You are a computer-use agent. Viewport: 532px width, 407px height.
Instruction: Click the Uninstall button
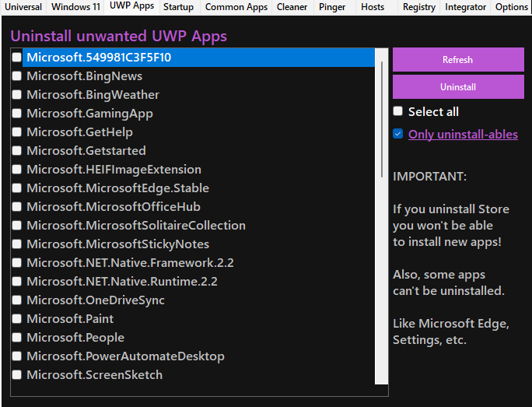(x=458, y=87)
